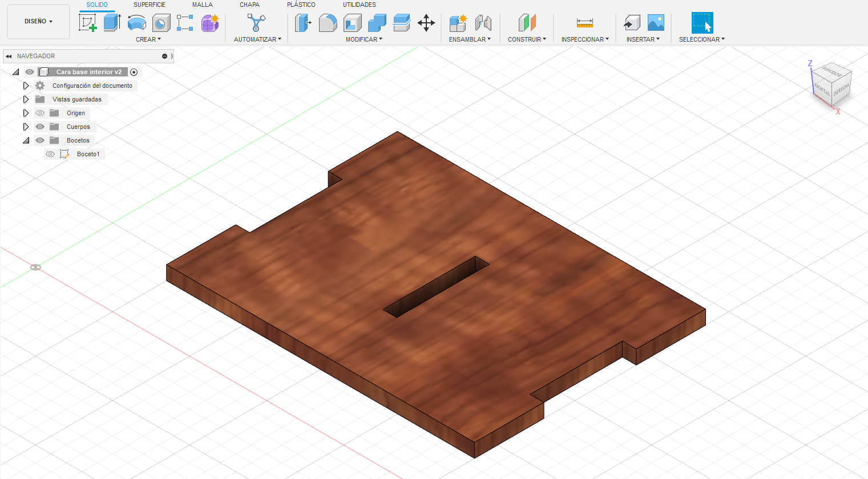
Task: Expand Configuración del documento node
Action: click(26, 86)
